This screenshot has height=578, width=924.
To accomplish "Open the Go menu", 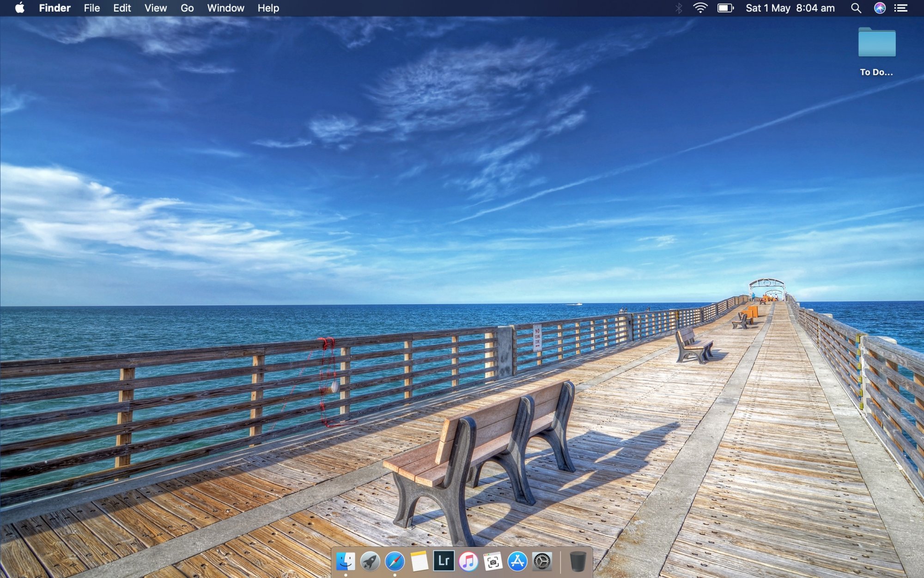I will [x=187, y=8].
